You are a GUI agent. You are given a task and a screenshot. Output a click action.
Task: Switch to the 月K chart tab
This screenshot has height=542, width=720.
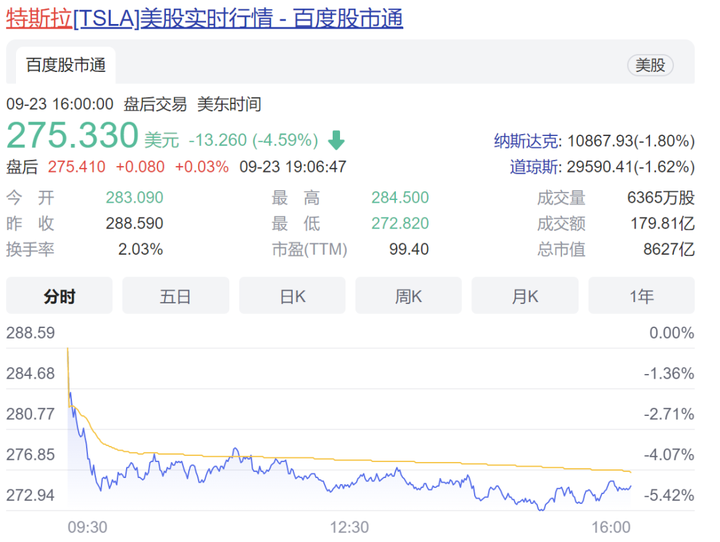(525, 296)
